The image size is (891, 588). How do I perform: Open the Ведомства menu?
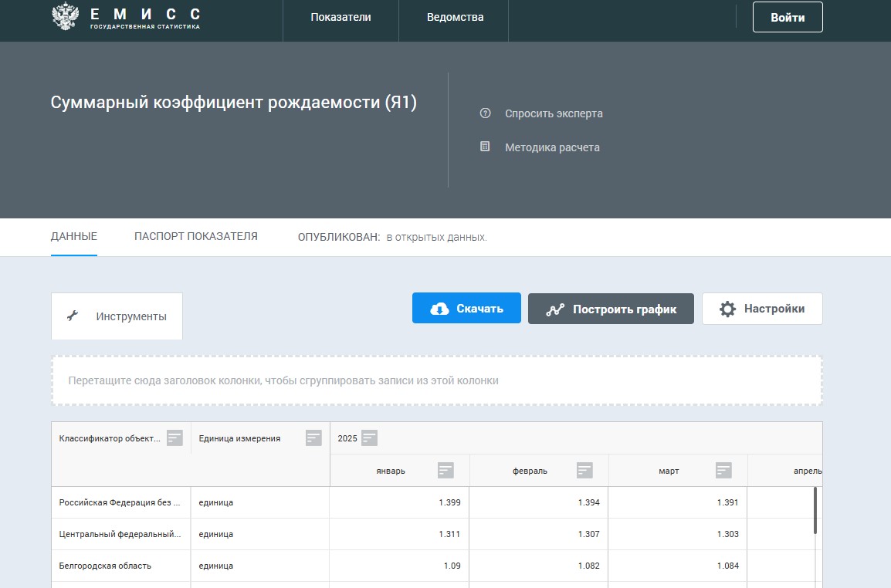point(455,17)
